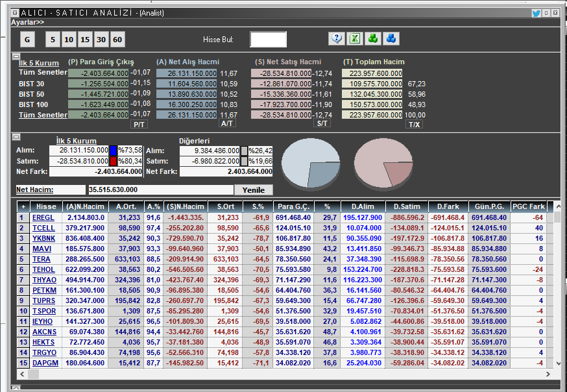This screenshot has width=567, height=392.
Task: Click the pink sell pie chart
Action: click(383, 164)
